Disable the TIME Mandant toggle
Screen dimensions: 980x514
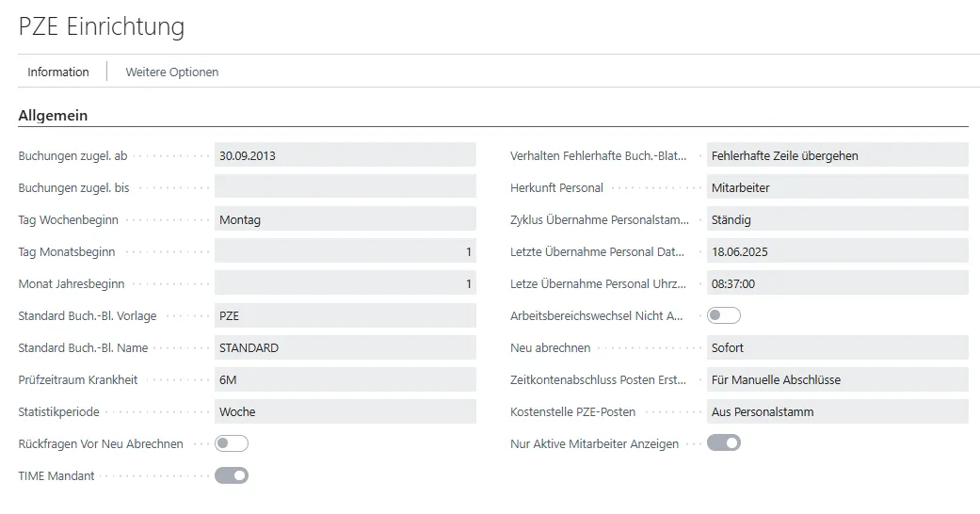(x=232, y=475)
